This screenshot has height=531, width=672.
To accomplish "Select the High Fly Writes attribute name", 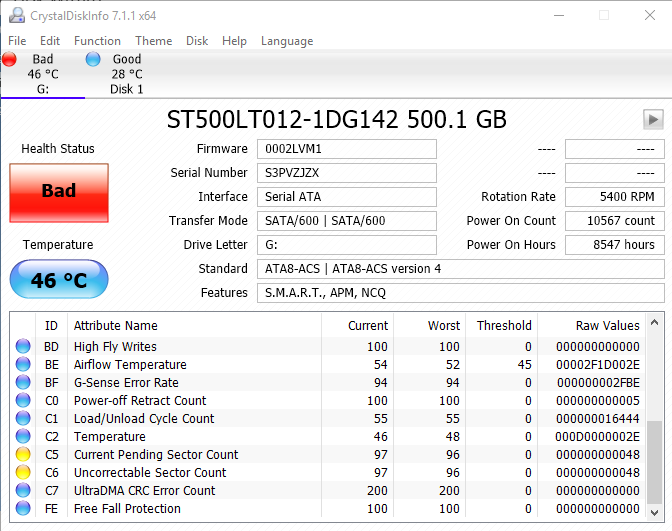I will point(115,346).
